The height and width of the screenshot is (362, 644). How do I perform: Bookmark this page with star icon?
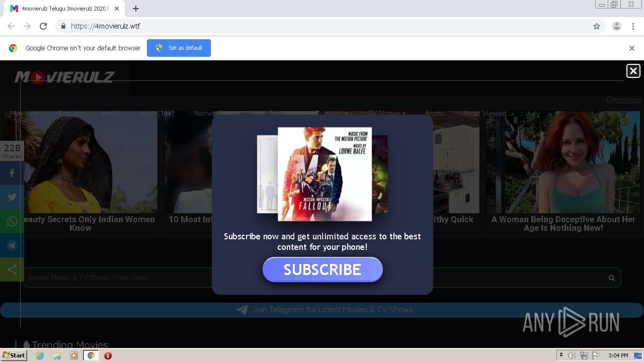pyautogui.click(x=597, y=26)
